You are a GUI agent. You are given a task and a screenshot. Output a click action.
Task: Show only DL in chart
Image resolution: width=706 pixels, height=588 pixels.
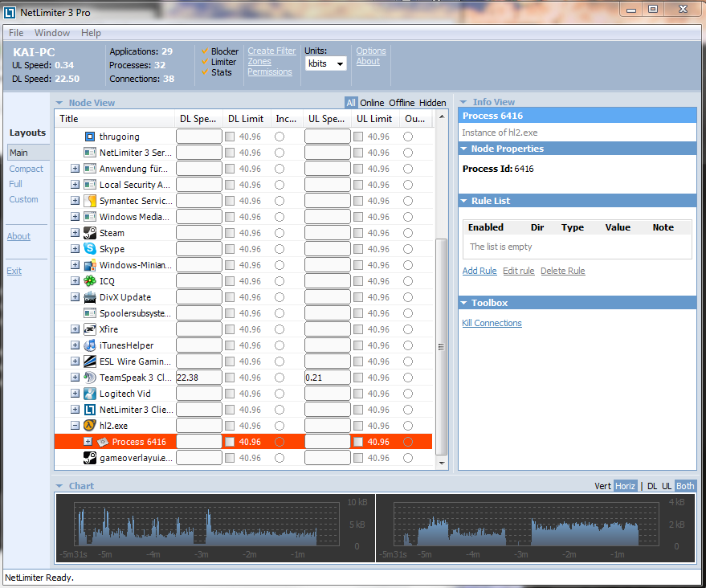click(x=652, y=486)
